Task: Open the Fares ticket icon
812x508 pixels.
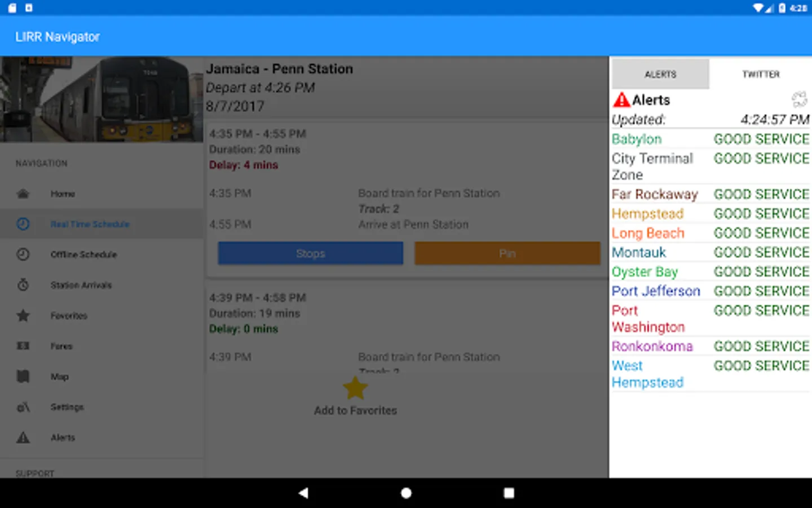Action: coord(23,346)
